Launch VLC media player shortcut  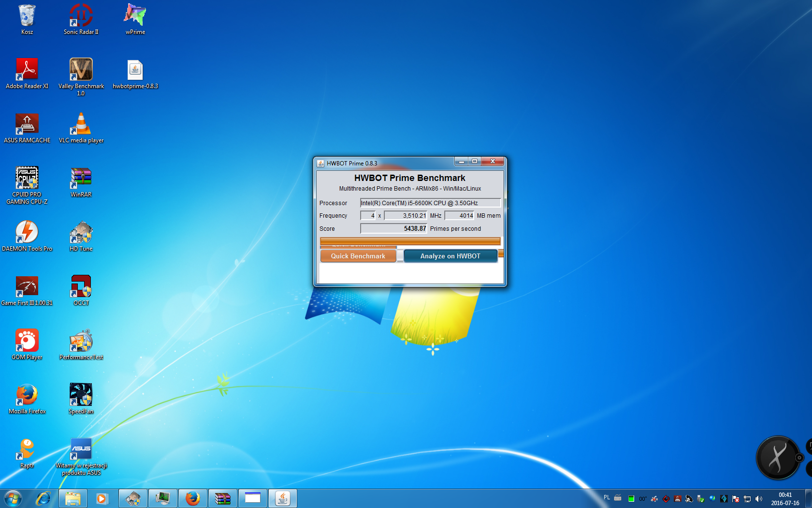pyautogui.click(x=81, y=128)
